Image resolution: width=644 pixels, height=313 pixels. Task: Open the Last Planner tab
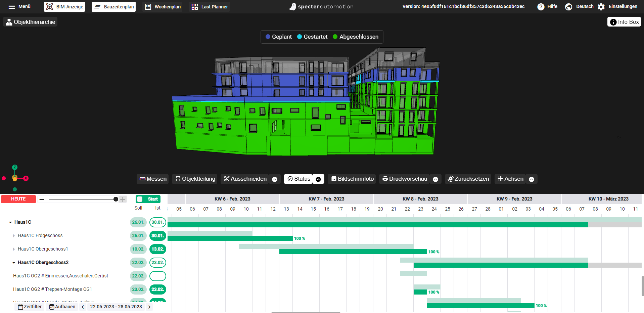click(210, 7)
